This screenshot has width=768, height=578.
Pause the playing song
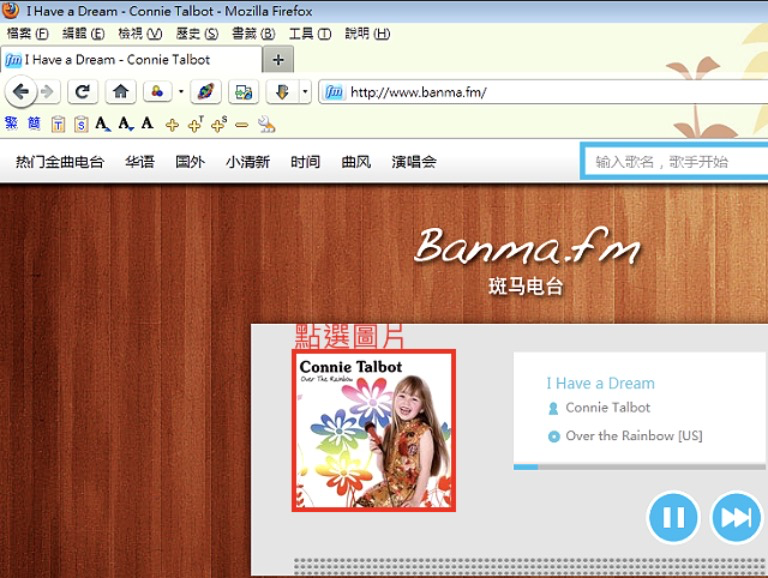click(673, 517)
